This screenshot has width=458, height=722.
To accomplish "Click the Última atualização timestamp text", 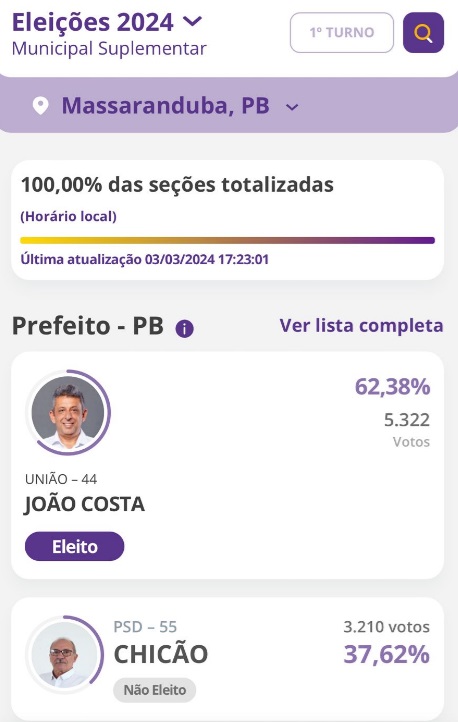I will pyautogui.click(x=145, y=259).
